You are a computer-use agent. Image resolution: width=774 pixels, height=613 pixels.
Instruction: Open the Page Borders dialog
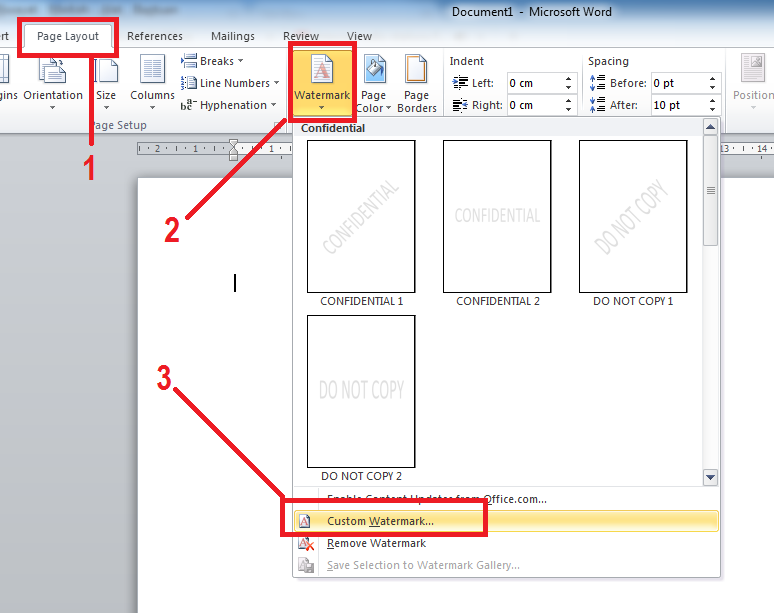(417, 83)
